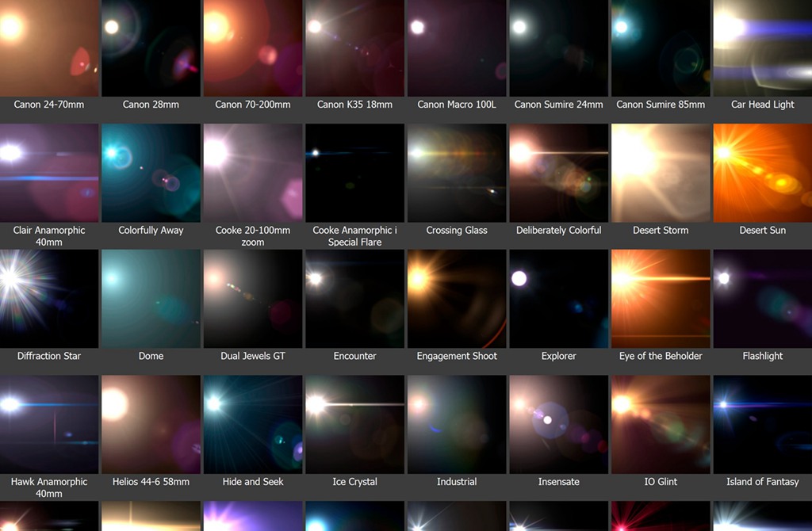Image resolution: width=812 pixels, height=531 pixels.
Task: Open Cooke Anamorphic i Special Flare
Action: 354,173
